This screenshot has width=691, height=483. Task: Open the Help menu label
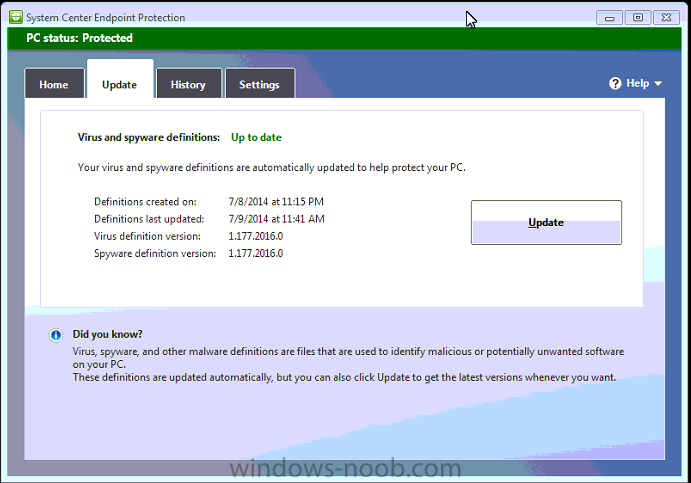click(x=638, y=83)
